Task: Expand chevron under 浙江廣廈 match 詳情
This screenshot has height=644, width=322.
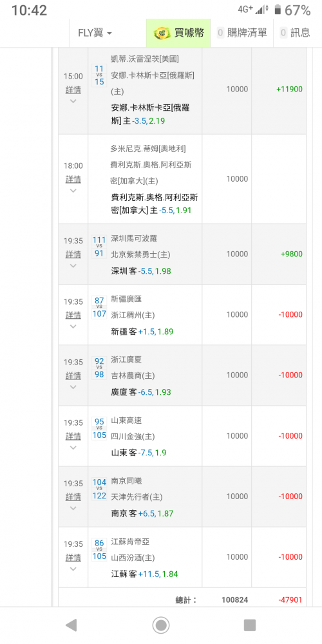Action: point(73,387)
